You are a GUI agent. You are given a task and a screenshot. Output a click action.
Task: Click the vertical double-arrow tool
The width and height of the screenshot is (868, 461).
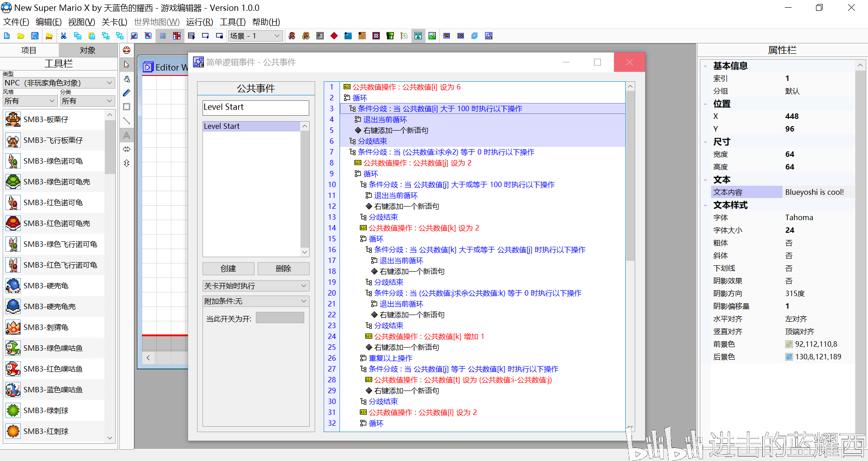[x=127, y=163]
